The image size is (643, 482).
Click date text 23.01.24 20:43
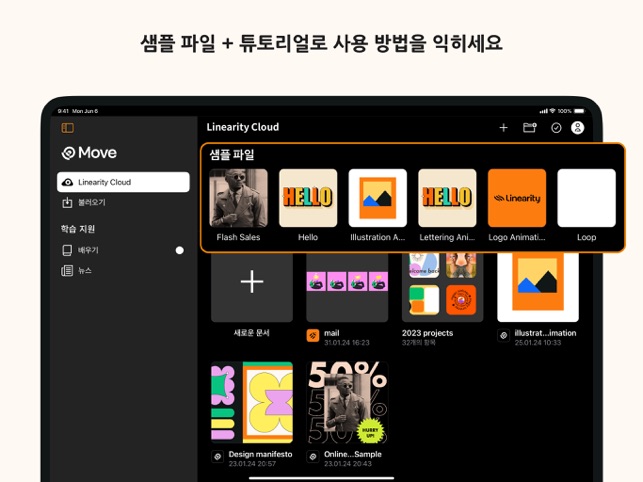click(348, 464)
